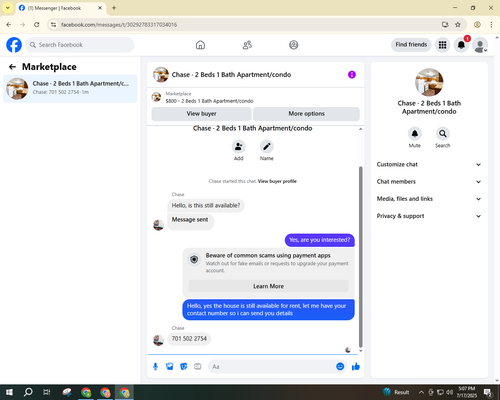Click the site information icon in the address bar

point(54,24)
